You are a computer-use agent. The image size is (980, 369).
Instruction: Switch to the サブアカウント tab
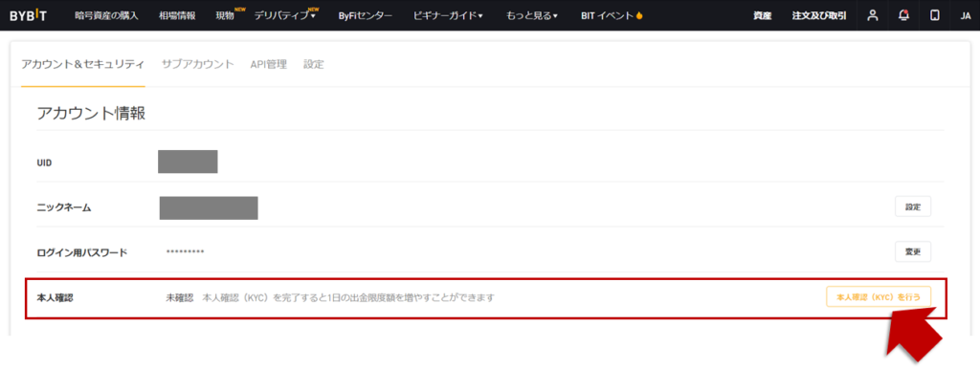[x=197, y=64]
